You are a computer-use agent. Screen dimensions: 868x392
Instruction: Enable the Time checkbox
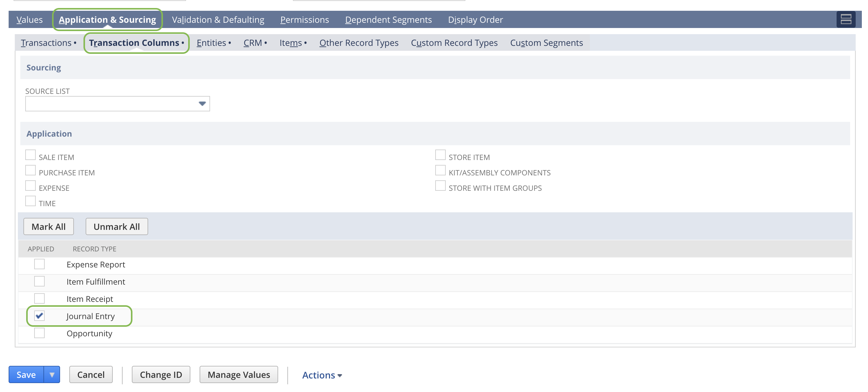[x=30, y=201]
